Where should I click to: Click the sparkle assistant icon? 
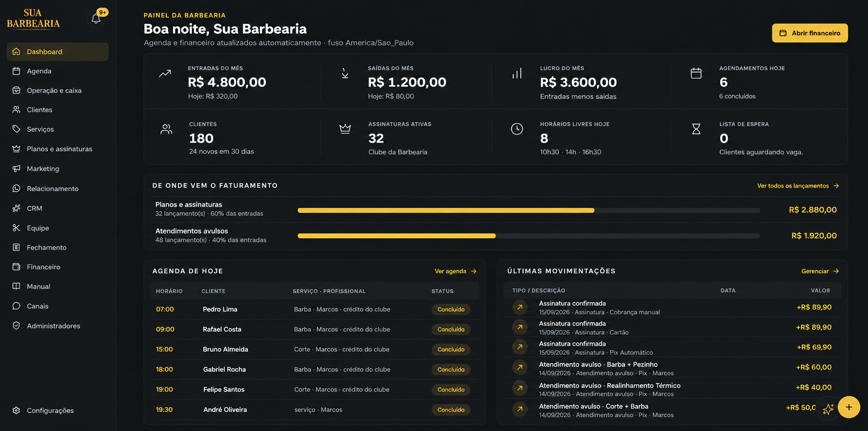[x=828, y=409]
